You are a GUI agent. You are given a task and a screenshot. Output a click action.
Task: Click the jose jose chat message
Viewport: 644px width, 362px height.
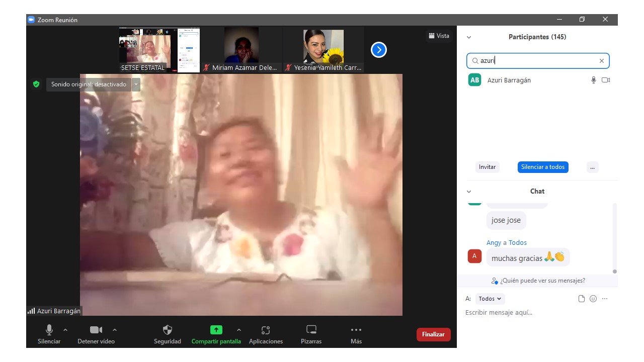tap(506, 220)
